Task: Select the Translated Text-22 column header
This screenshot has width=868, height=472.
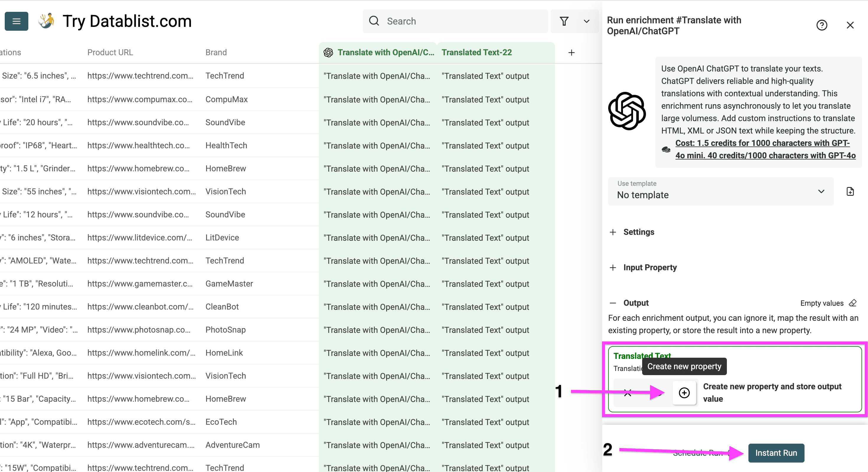Action: coord(477,52)
